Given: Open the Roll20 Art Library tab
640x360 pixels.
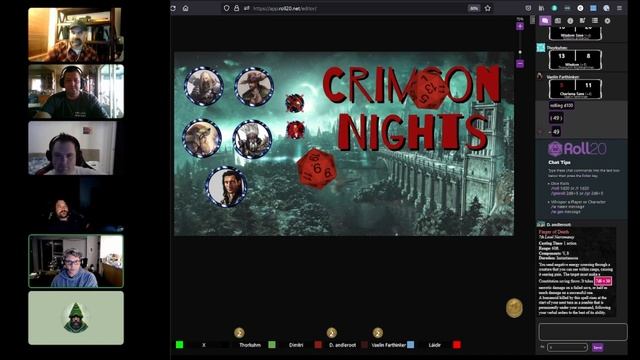Looking at the screenshot, I should coord(558,21).
